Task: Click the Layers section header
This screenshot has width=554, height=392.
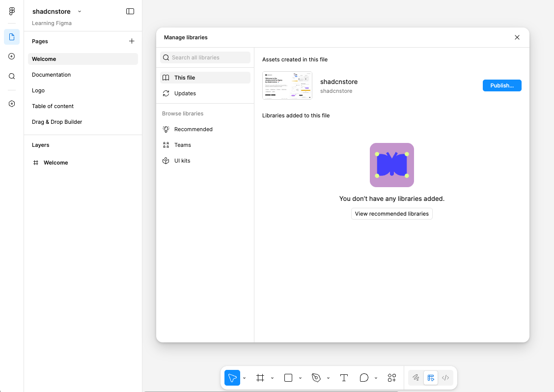Action: coord(41,145)
